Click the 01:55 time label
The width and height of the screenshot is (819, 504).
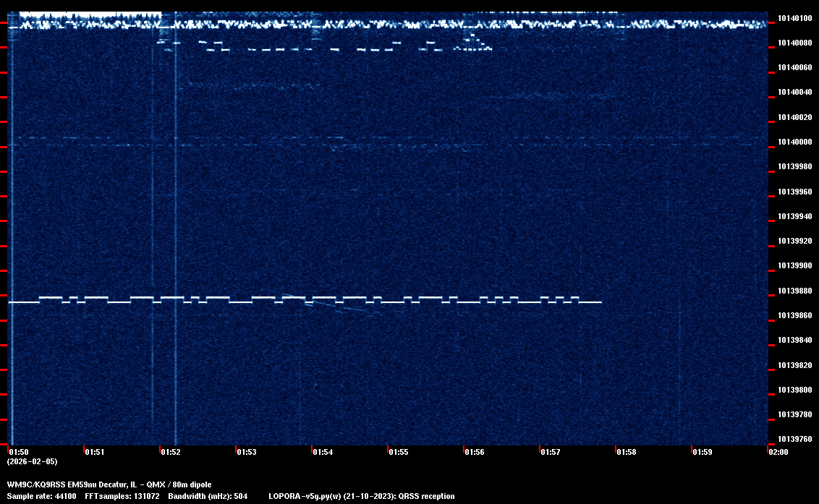398,452
